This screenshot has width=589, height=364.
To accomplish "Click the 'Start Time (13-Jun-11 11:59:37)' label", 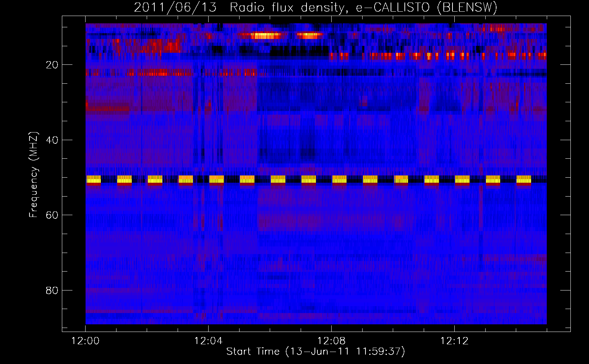I will click(x=316, y=352).
